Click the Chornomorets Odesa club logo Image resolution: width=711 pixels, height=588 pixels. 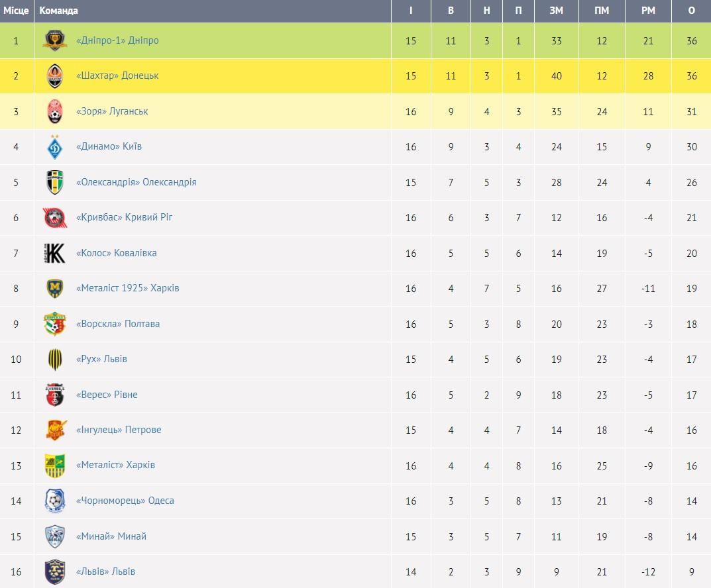55,501
